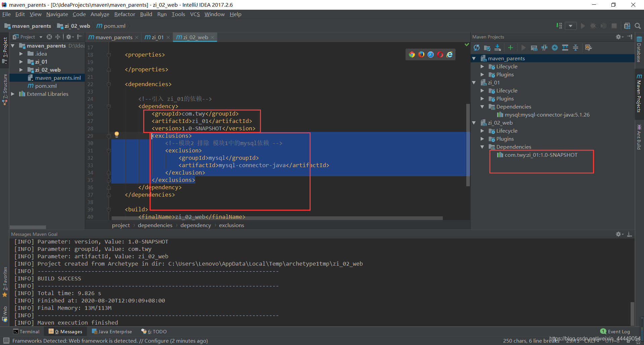Open page preview in Opera
This screenshot has width=644, height=345.
point(440,55)
